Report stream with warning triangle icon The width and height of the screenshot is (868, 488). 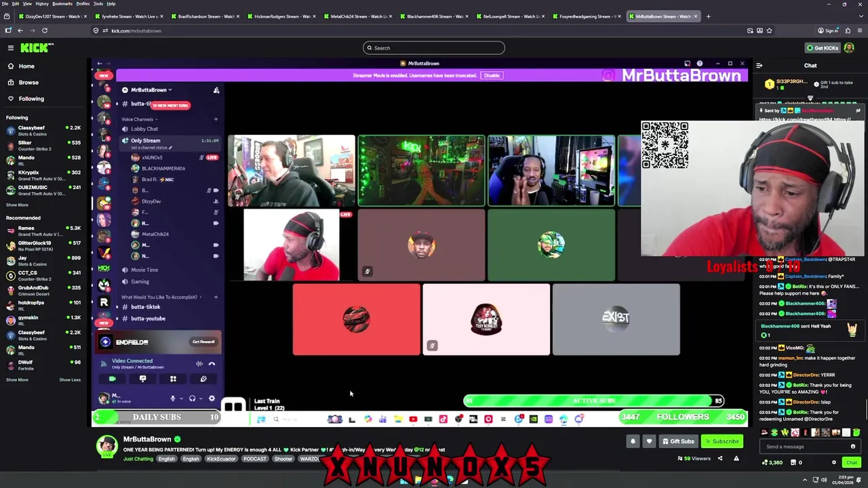[x=736, y=458]
